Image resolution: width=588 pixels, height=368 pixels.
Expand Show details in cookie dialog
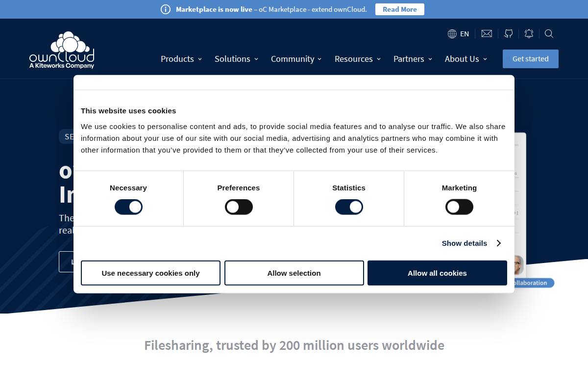(471, 243)
